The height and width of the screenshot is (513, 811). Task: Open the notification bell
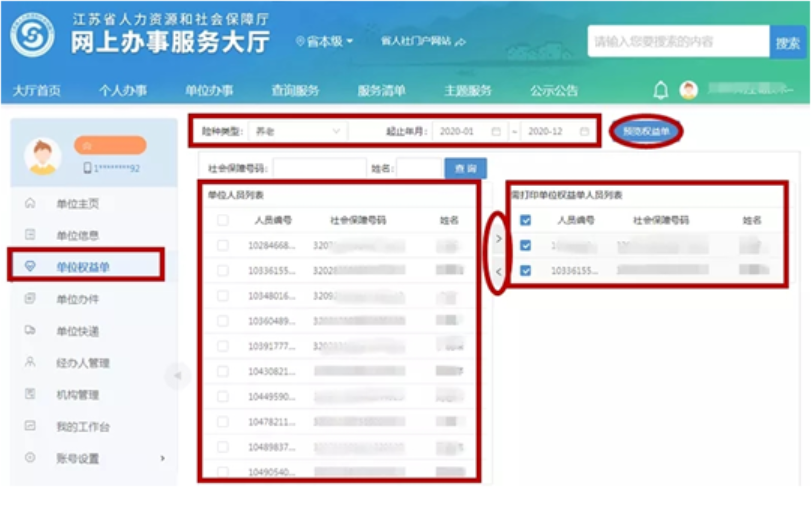click(660, 90)
